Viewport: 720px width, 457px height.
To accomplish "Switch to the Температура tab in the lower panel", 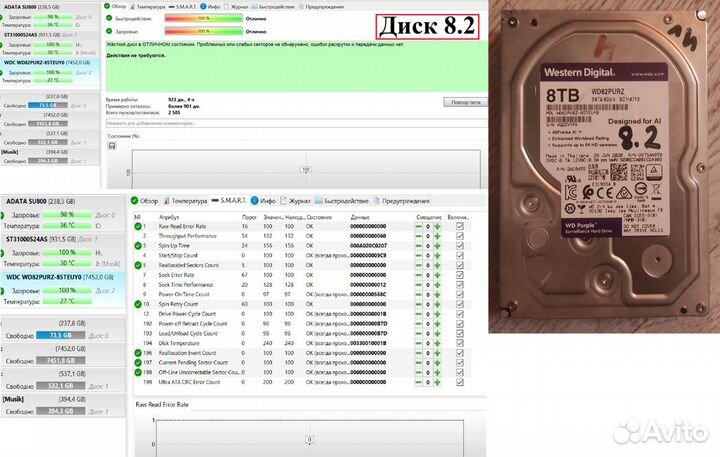I will click(187, 200).
